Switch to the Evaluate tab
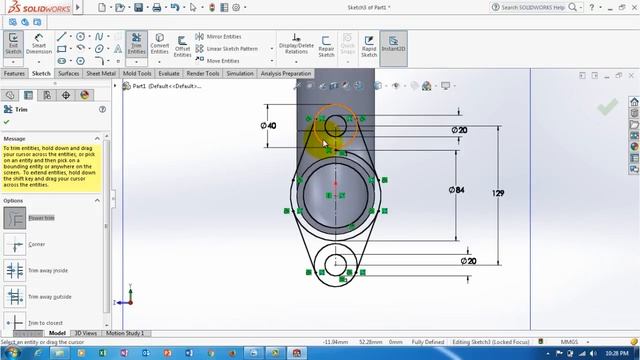The image size is (640, 360). (x=169, y=73)
